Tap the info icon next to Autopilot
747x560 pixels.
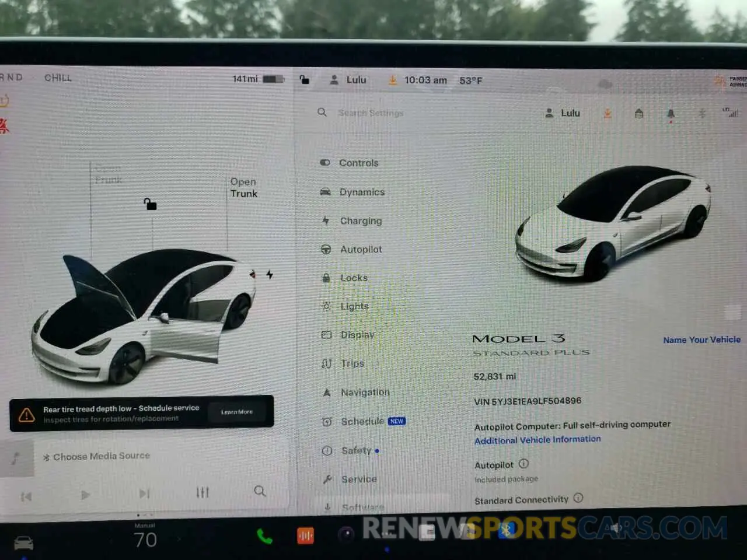[523, 464]
